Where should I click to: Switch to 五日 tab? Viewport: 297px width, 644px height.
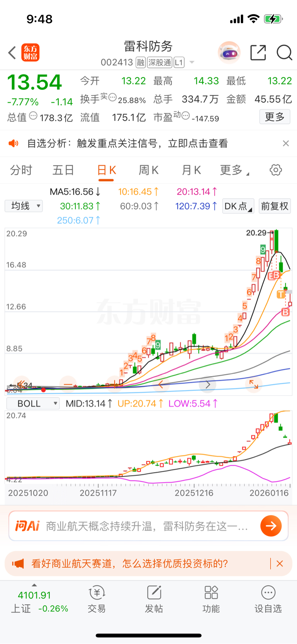(63, 170)
